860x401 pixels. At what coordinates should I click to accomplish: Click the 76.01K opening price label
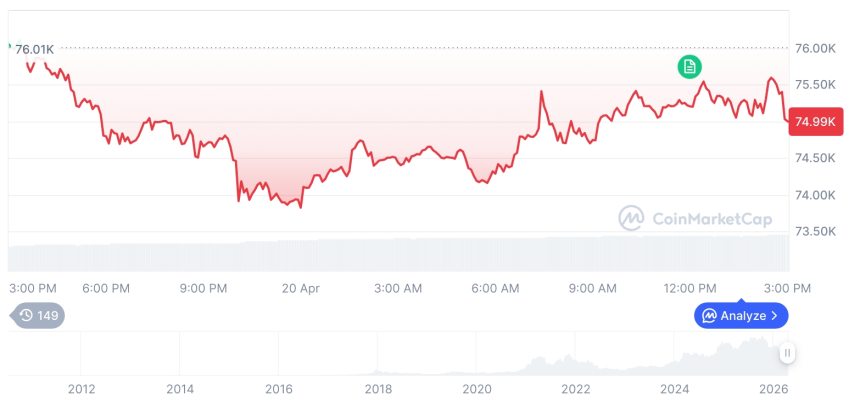pyautogui.click(x=35, y=49)
